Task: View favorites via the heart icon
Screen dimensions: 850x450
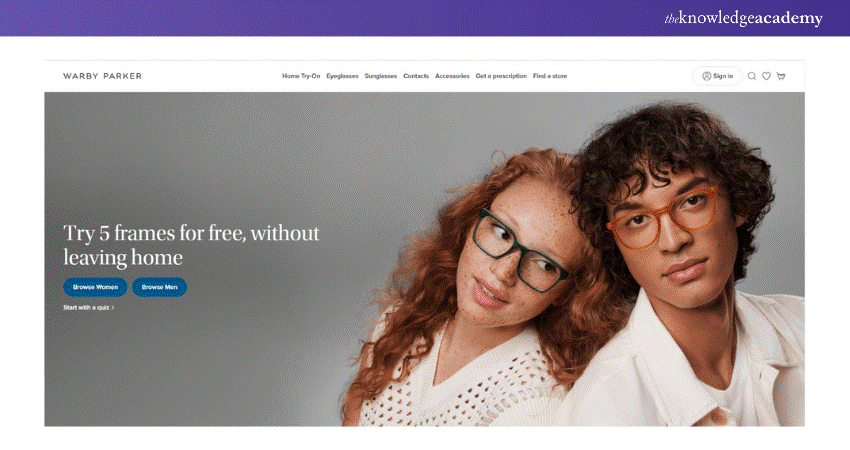Action: [767, 76]
